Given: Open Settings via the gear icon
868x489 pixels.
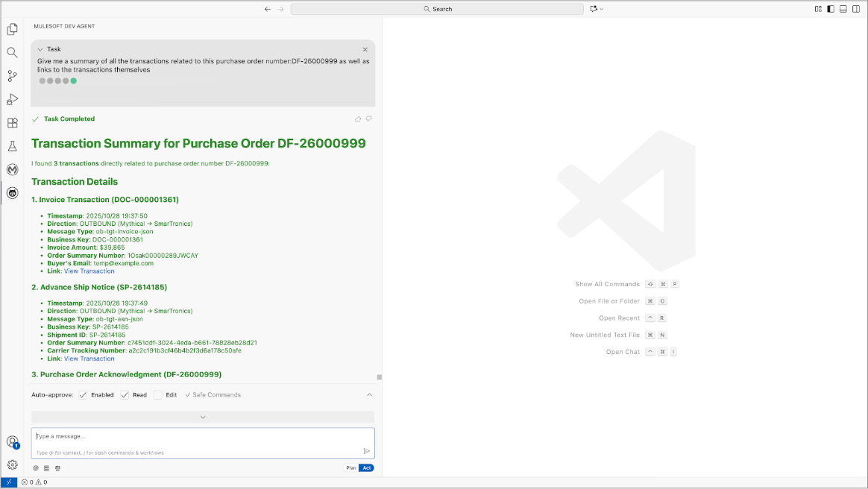Looking at the screenshot, I should (x=12, y=465).
